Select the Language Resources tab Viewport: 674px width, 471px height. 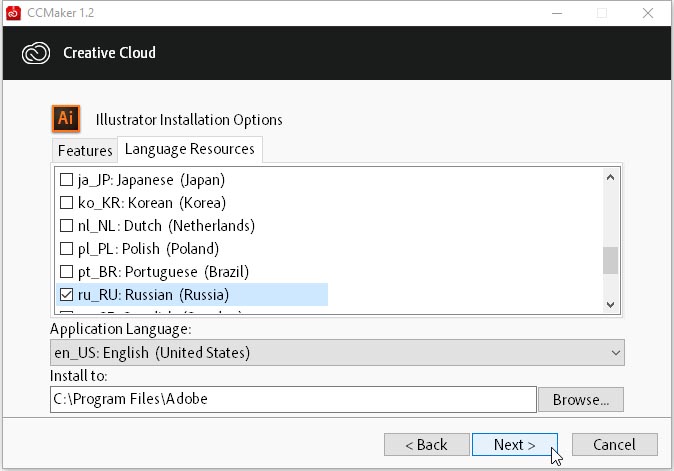click(190, 149)
